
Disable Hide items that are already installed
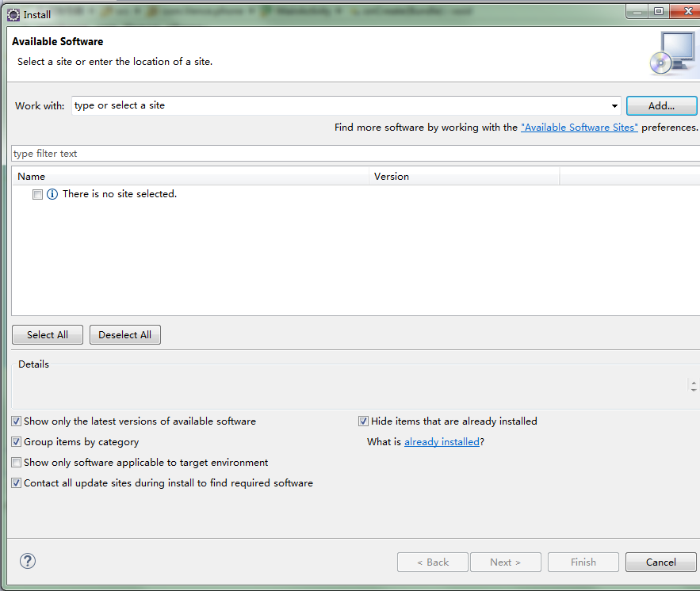coord(364,421)
